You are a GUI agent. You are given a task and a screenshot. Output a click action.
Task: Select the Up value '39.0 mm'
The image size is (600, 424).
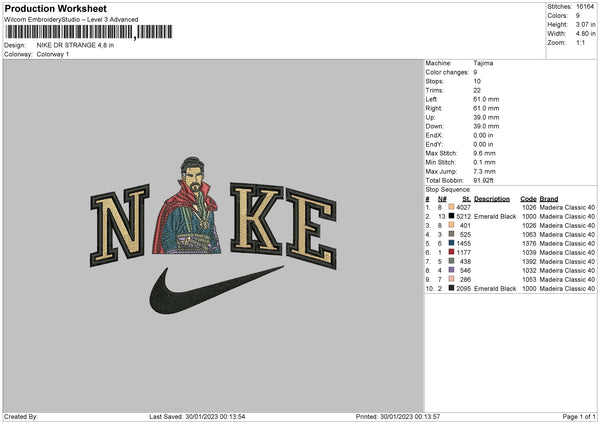[x=486, y=117]
